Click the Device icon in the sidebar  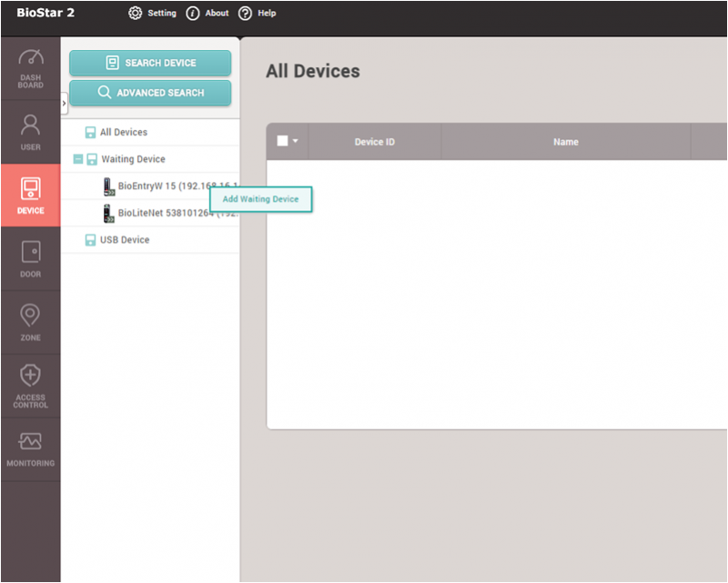(x=30, y=196)
